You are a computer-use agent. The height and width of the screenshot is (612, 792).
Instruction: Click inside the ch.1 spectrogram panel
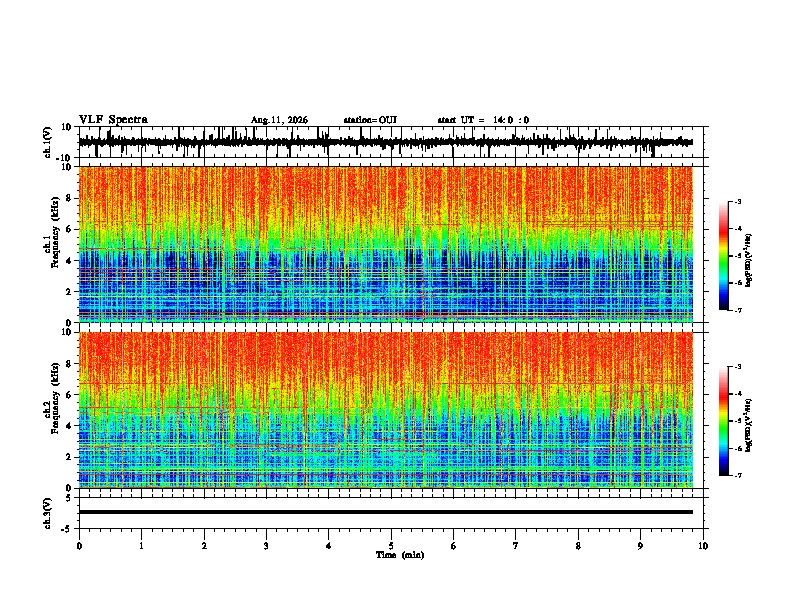click(385, 244)
